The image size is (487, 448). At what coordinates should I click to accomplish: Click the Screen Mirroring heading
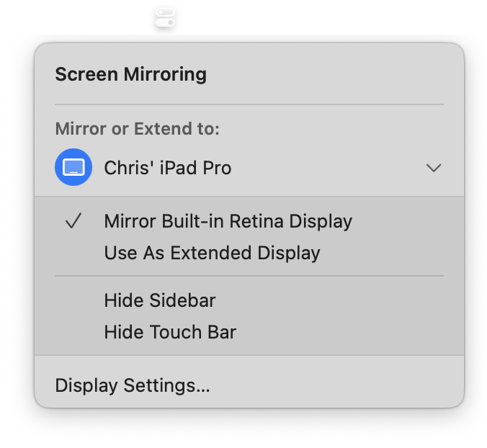click(x=130, y=74)
